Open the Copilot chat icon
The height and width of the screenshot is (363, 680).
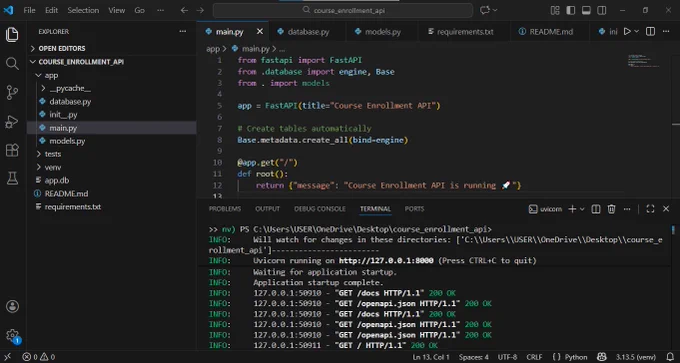click(484, 10)
